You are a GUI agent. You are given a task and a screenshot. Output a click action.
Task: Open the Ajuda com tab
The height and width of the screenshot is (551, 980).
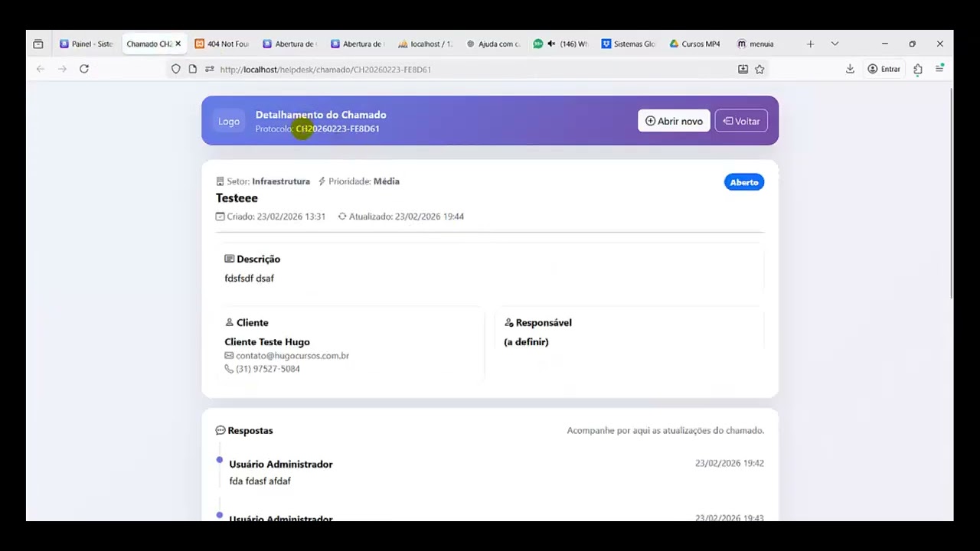tap(493, 44)
